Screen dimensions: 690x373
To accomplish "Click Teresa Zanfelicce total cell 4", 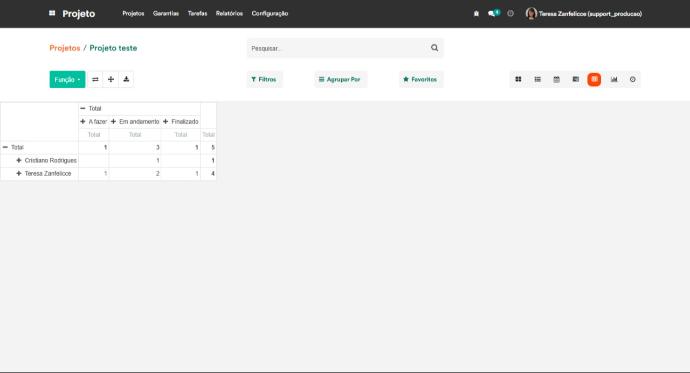I will coord(209,174).
